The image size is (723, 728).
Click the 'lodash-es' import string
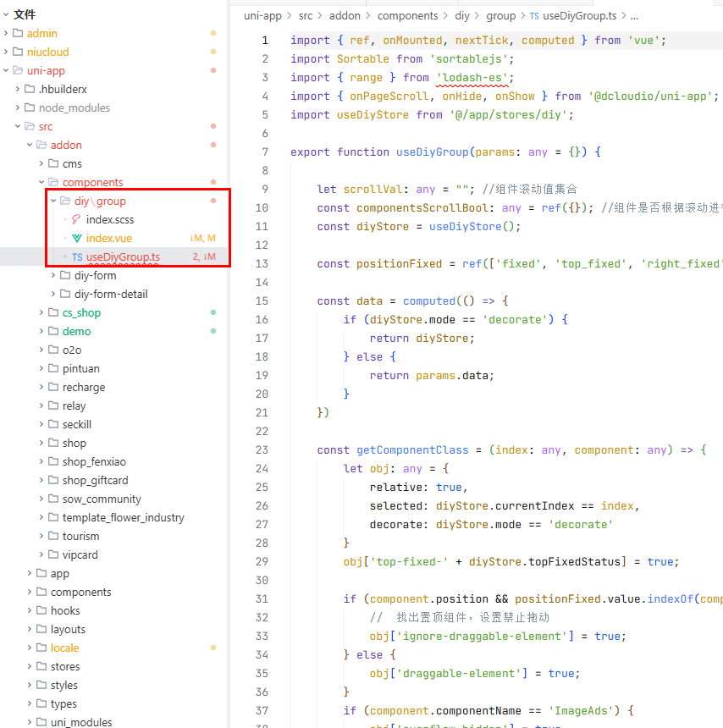[x=471, y=78]
